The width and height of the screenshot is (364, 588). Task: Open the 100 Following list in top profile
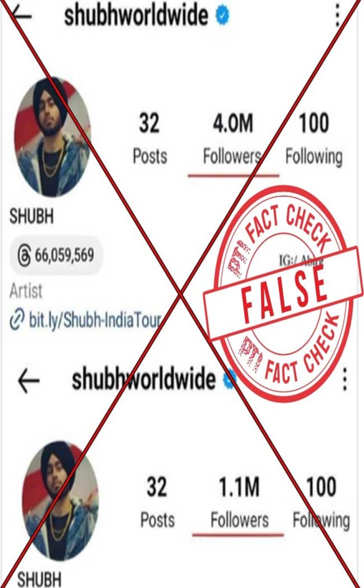click(x=314, y=139)
